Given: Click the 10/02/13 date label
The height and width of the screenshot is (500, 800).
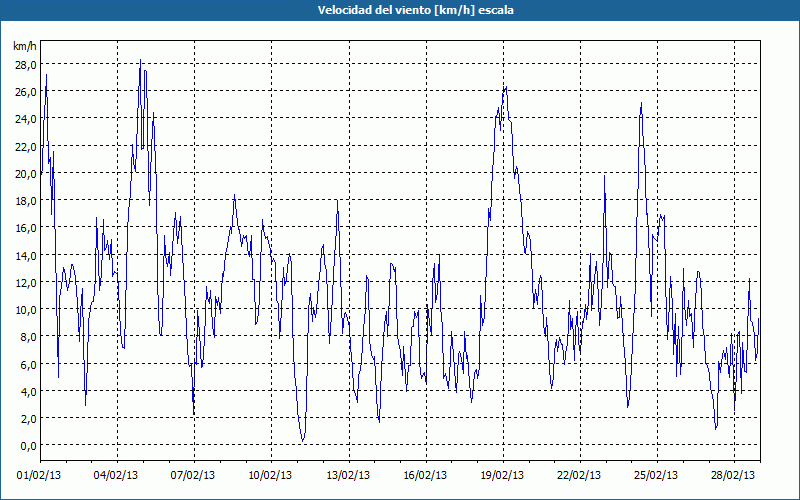Looking at the screenshot, I should click(270, 476).
